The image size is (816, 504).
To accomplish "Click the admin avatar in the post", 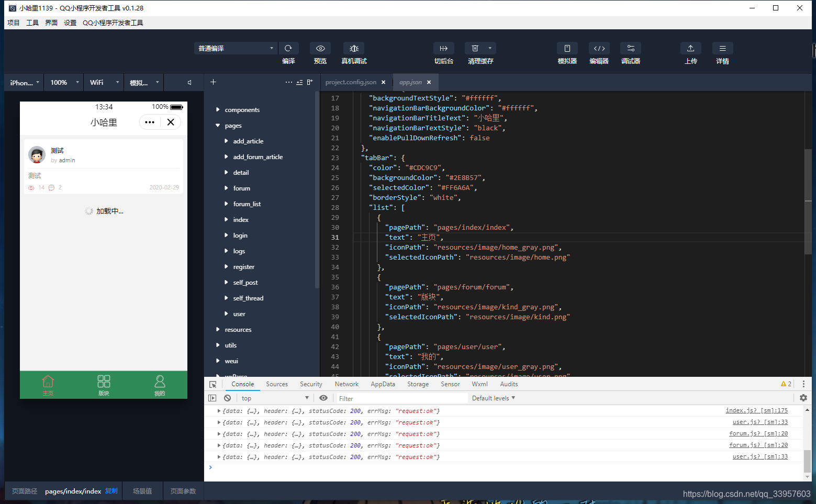I will [37, 155].
